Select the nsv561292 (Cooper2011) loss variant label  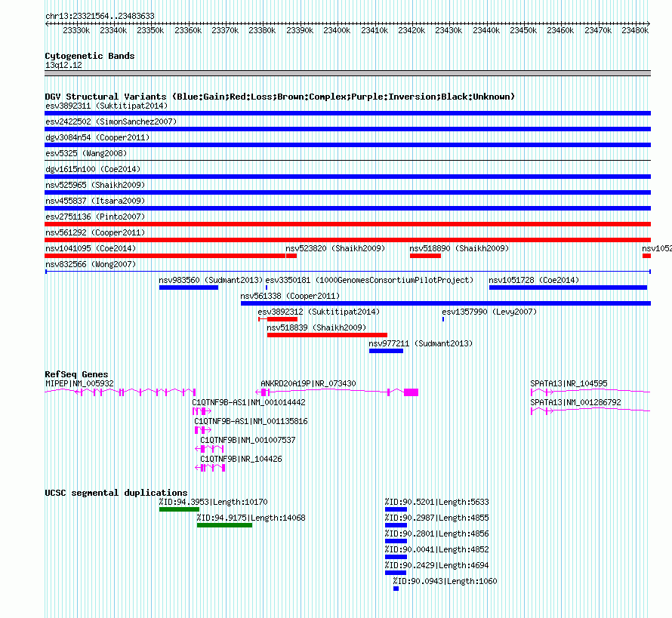[95, 232]
